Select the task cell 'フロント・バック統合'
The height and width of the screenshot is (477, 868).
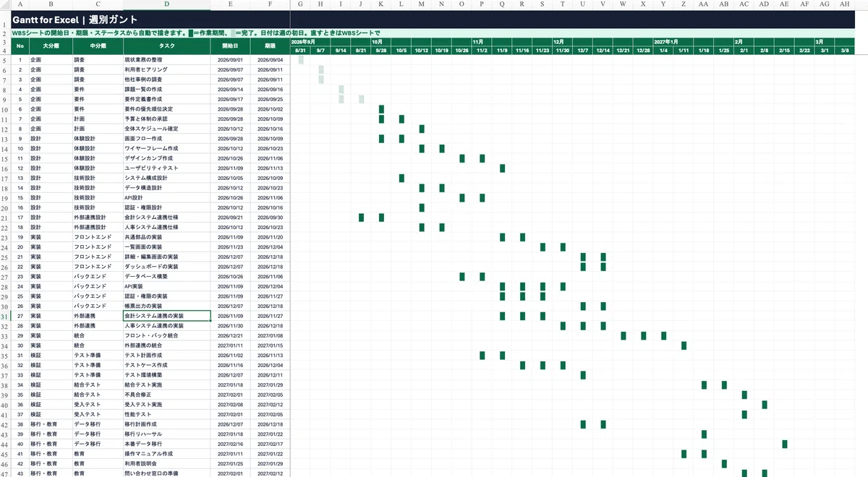(167, 335)
